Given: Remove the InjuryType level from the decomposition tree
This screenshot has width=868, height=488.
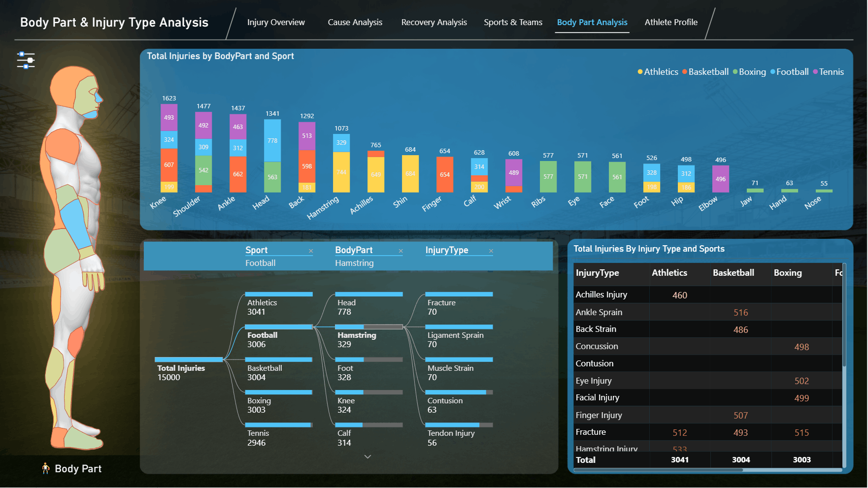Looking at the screenshot, I should [x=491, y=251].
